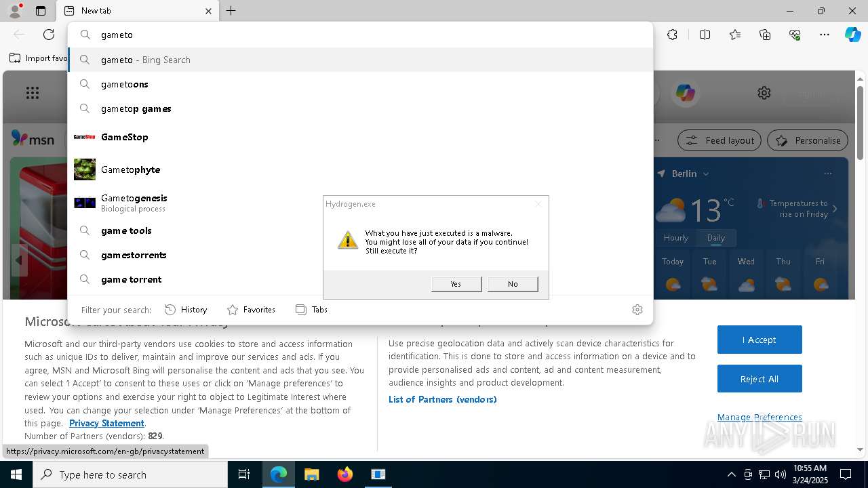Choose the 'gametoons' suggestion
Image resolution: width=868 pixels, height=488 pixels.
360,84
